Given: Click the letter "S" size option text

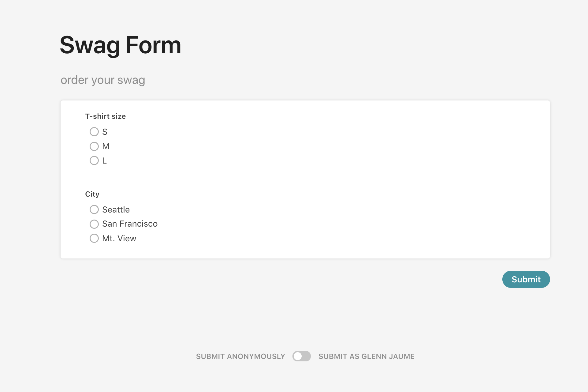Looking at the screenshot, I should point(105,132).
